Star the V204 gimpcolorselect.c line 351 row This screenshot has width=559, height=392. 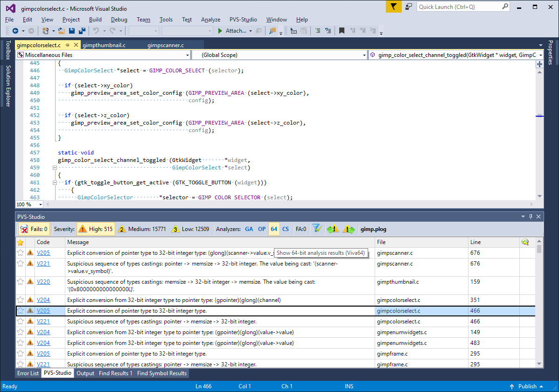[x=20, y=300]
